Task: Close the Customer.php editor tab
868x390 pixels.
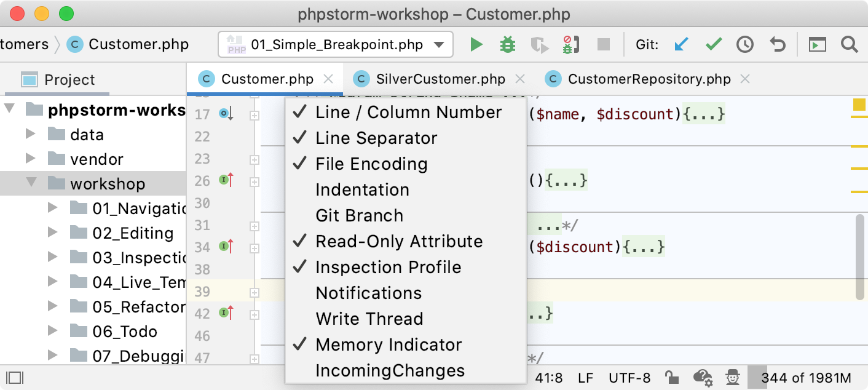Action: click(328, 79)
